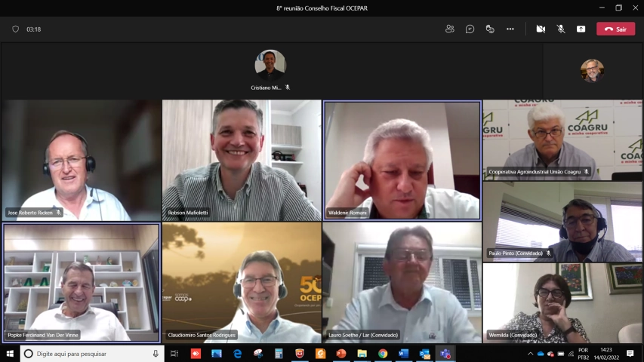Click the shield security icon beside timer
The image size is (644, 362).
[16, 29]
